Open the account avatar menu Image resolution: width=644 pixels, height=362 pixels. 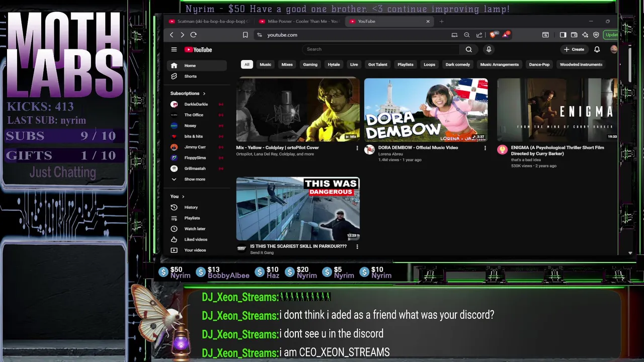(x=613, y=49)
